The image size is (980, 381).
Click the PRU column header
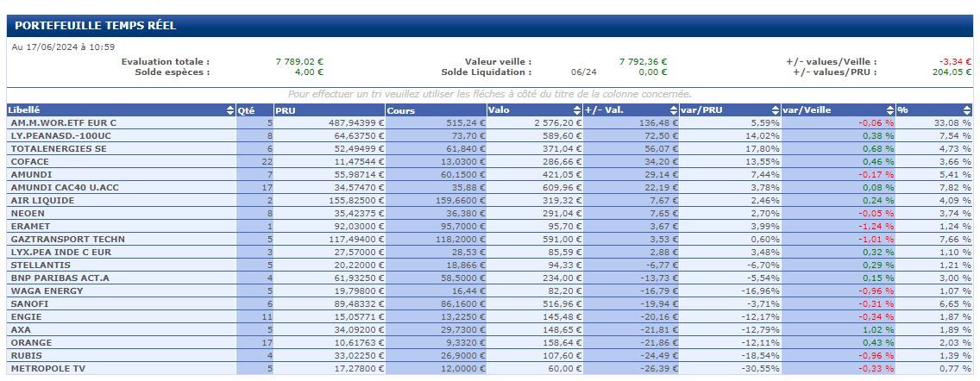coord(330,110)
